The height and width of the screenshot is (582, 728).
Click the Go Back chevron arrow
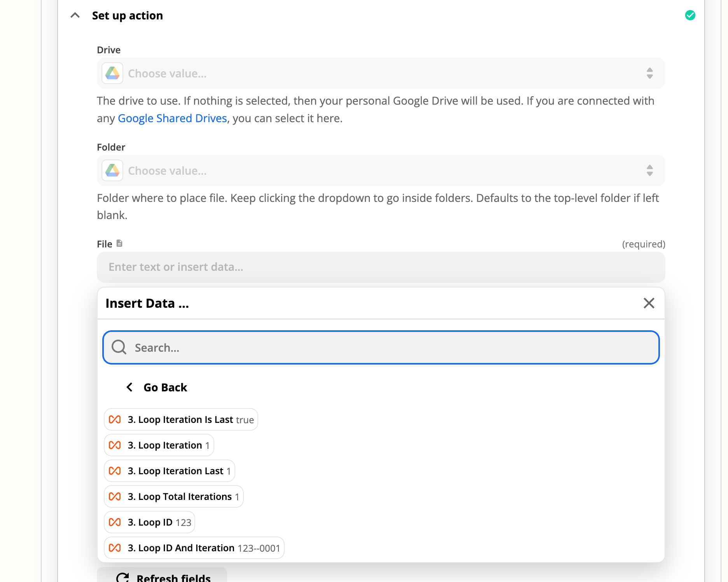point(129,387)
